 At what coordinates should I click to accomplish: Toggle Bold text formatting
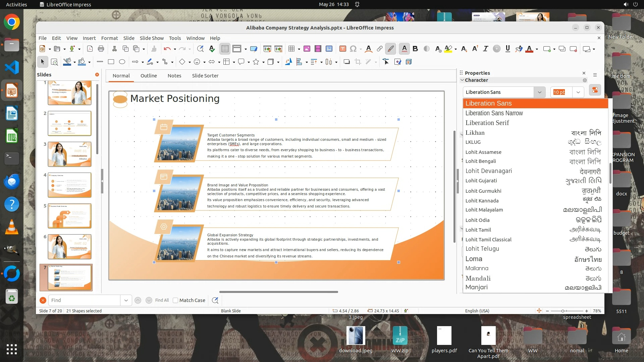click(x=415, y=49)
